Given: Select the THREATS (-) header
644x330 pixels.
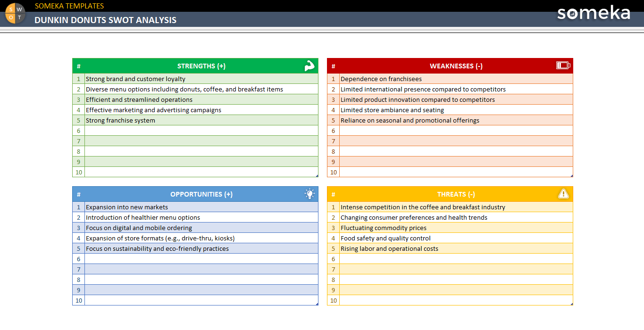Looking at the screenshot, I should pyautogui.click(x=456, y=194).
